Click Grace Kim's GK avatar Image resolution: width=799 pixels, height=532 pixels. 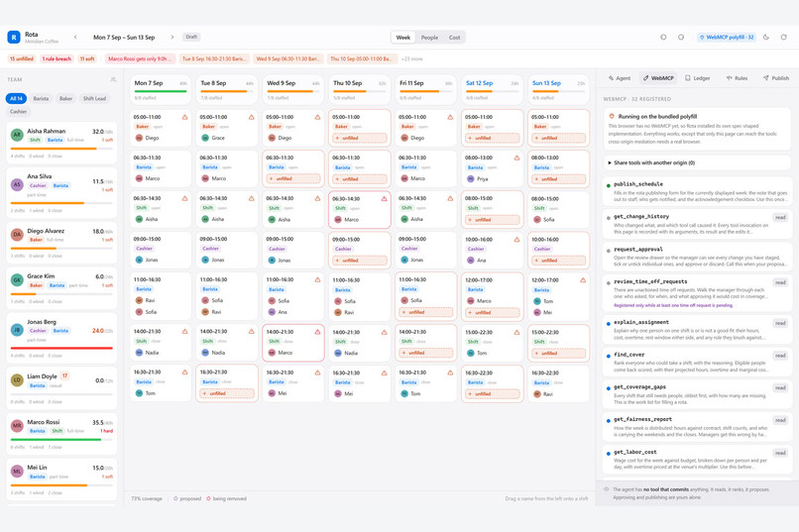(x=17, y=280)
